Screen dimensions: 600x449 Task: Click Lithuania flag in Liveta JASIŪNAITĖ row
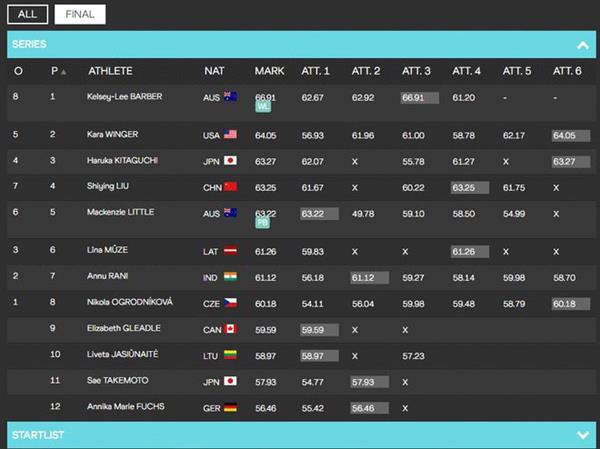coord(230,355)
